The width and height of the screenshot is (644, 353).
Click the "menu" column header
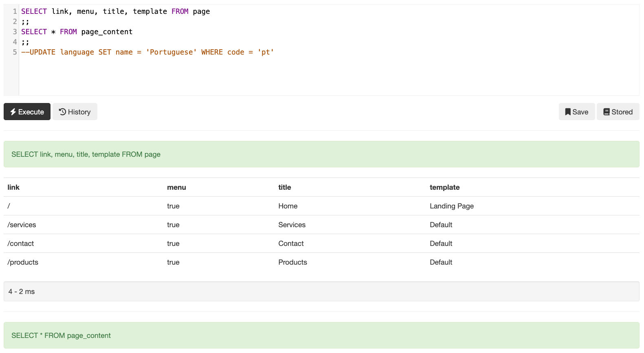176,187
